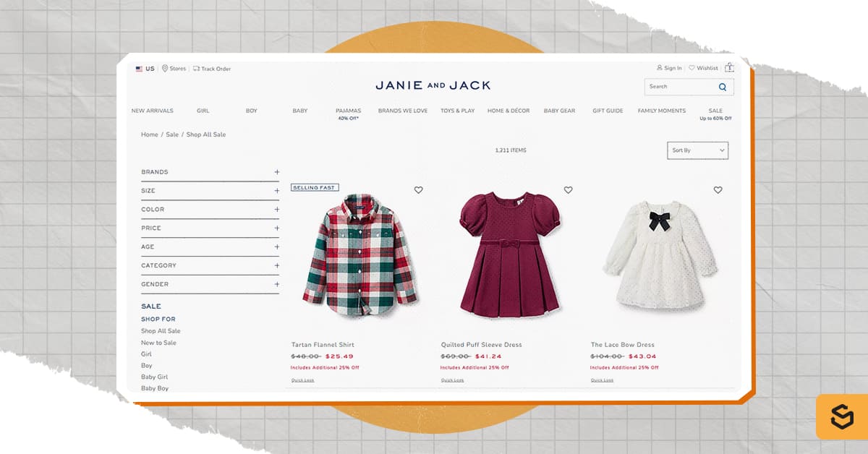868x454 pixels.
Task: Go to Home breadcrumb
Action: (x=150, y=134)
